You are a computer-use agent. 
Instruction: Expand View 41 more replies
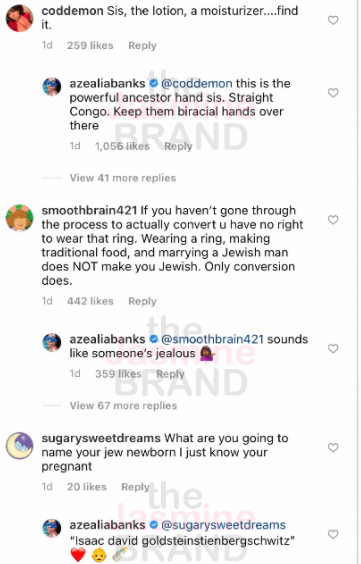[x=123, y=178]
